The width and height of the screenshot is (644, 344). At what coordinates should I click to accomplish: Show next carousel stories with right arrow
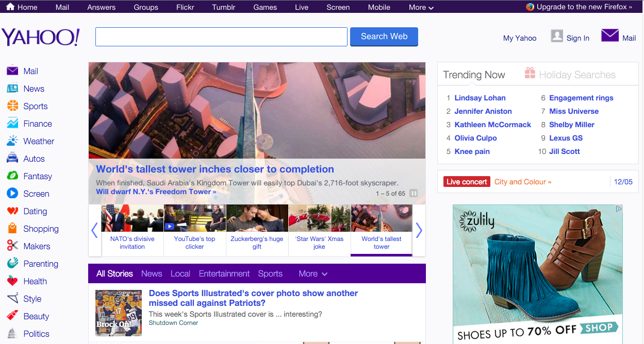coord(419,230)
